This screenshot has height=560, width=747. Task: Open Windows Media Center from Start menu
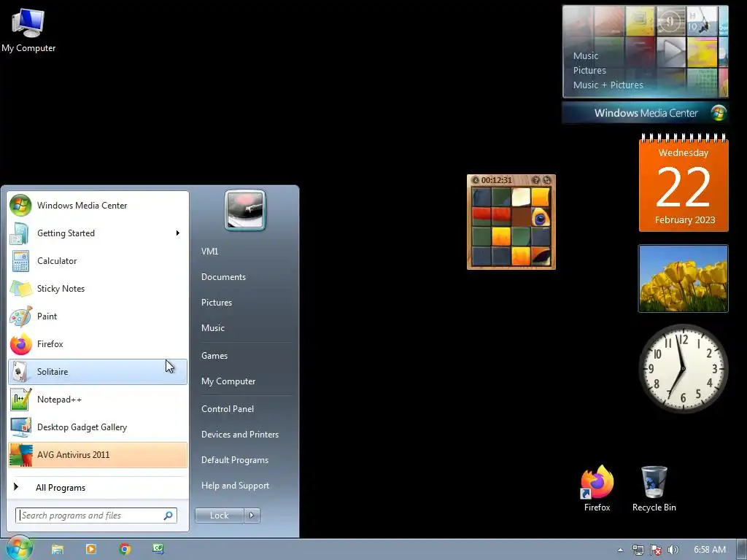98,205
